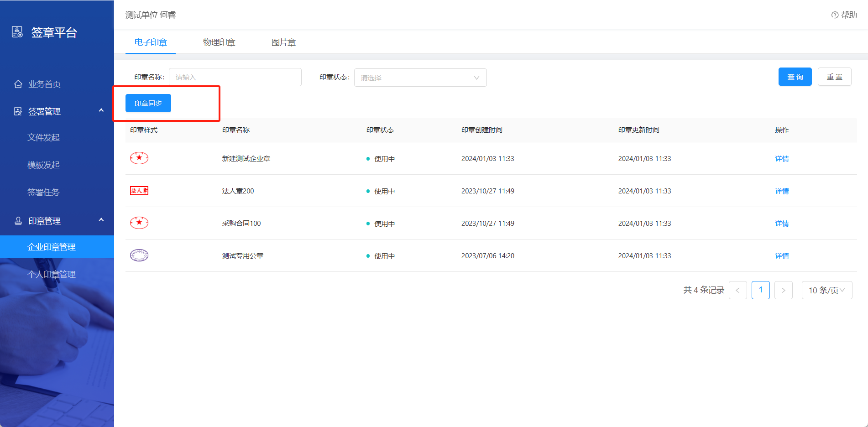Open 个人印章管理 in the sidebar
The height and width of the screenshot is (427, 868).
[x=52, y=274]
